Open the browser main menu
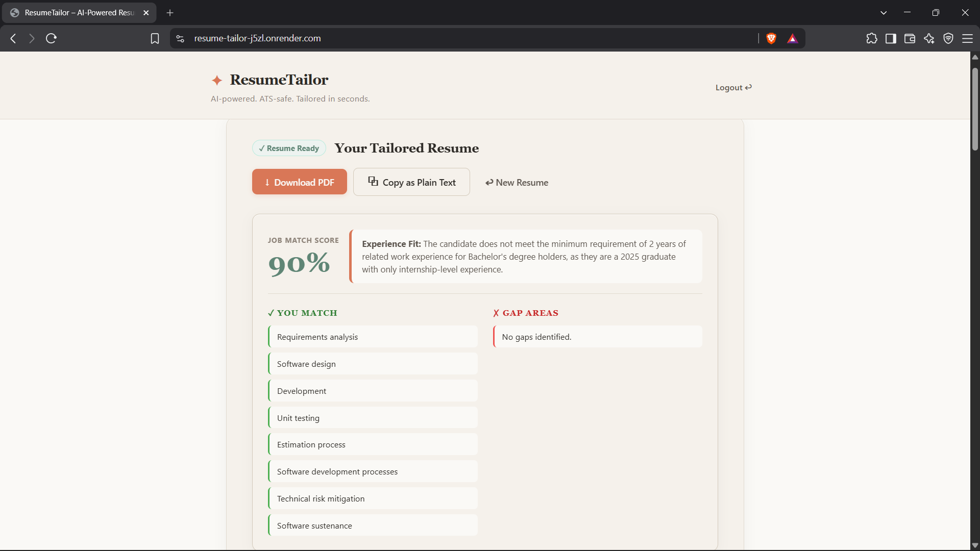This screenshot has width=980, height=551. (967, 38)
